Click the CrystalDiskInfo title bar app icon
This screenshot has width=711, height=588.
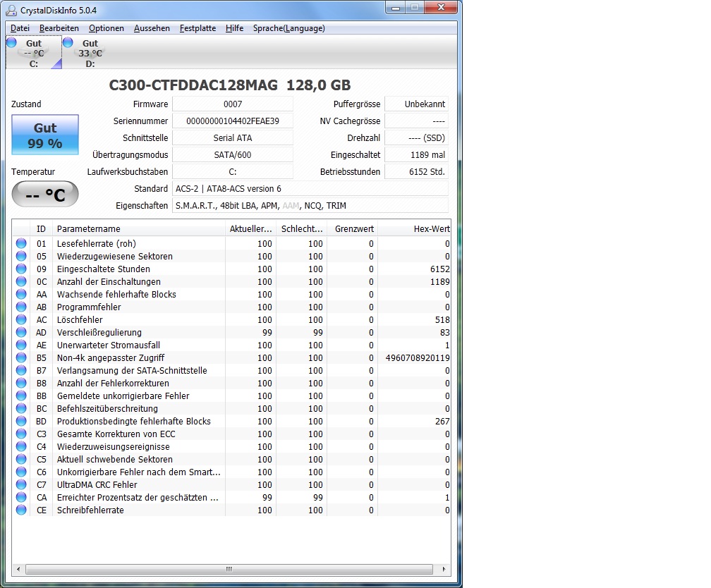[x=11, y=10]
